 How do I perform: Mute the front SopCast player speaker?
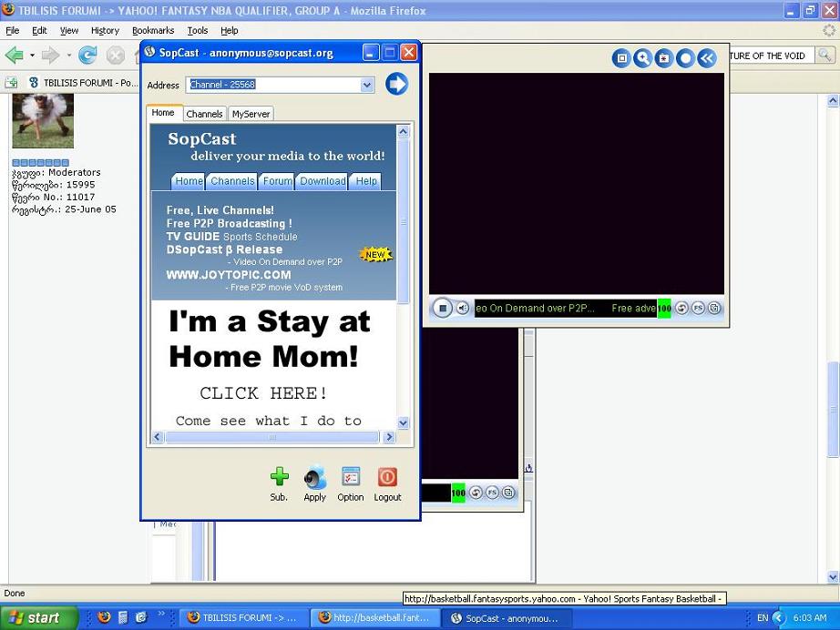463,308
